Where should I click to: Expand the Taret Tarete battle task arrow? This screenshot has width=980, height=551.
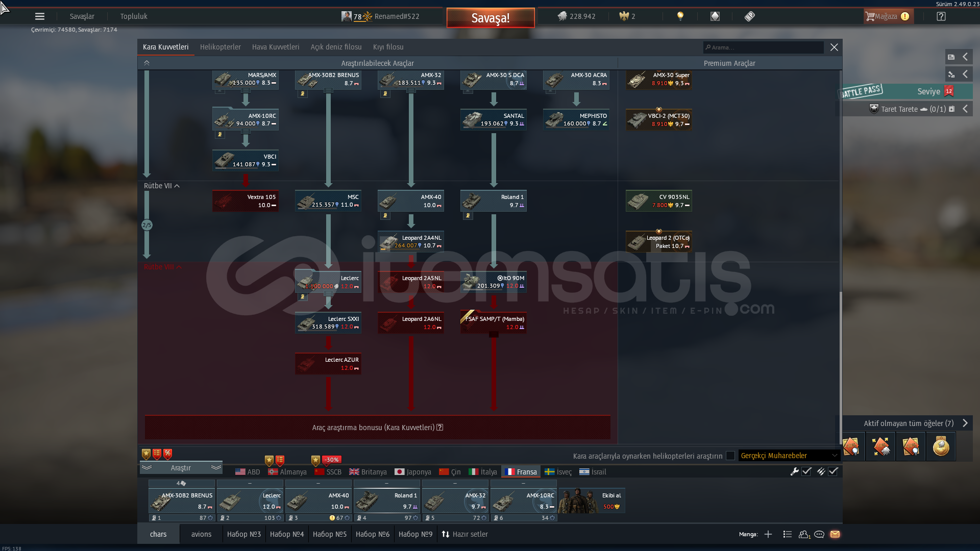coord(965,109)
